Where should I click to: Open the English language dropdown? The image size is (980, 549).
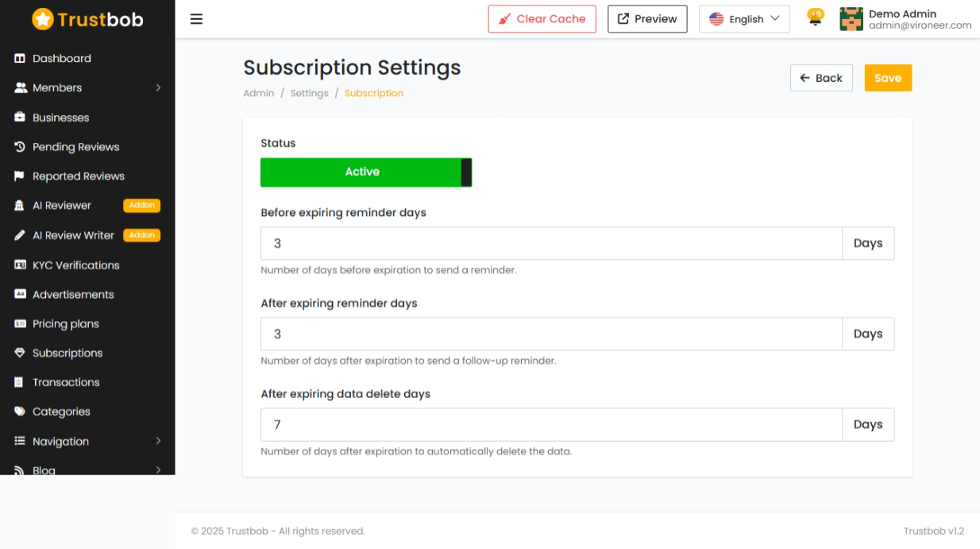744,19
